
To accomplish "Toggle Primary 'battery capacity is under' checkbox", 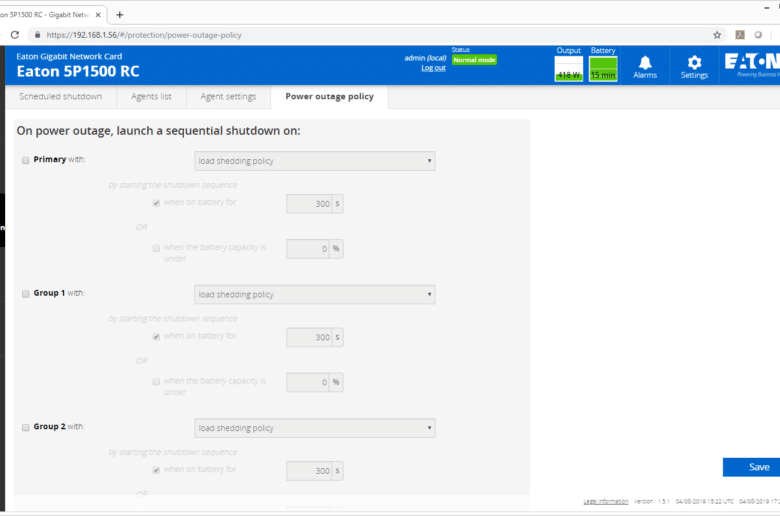I will tap(156, 248).
